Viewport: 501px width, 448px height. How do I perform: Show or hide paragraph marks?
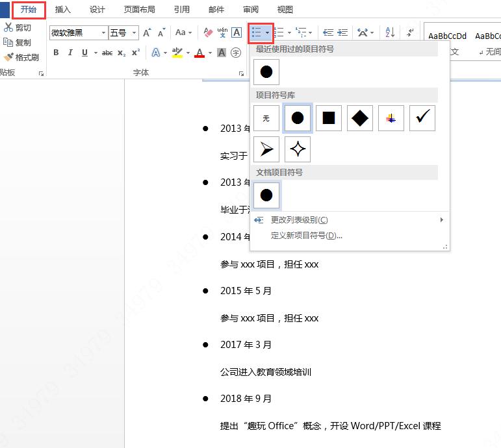[410, 32]
